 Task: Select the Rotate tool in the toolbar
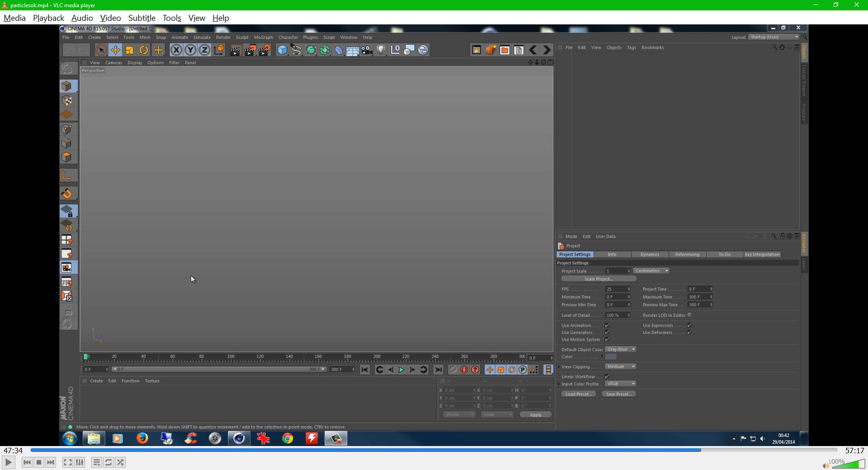(144, 50)
